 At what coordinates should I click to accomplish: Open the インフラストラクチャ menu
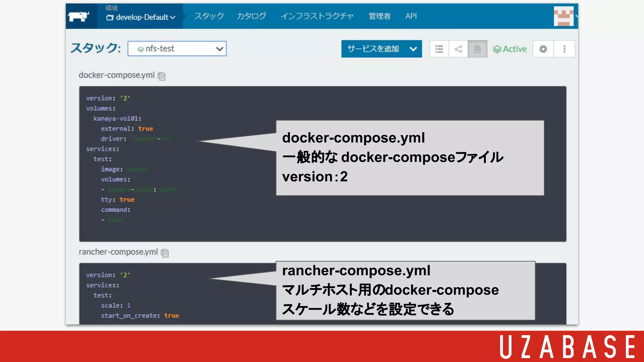tap(317, 16)
